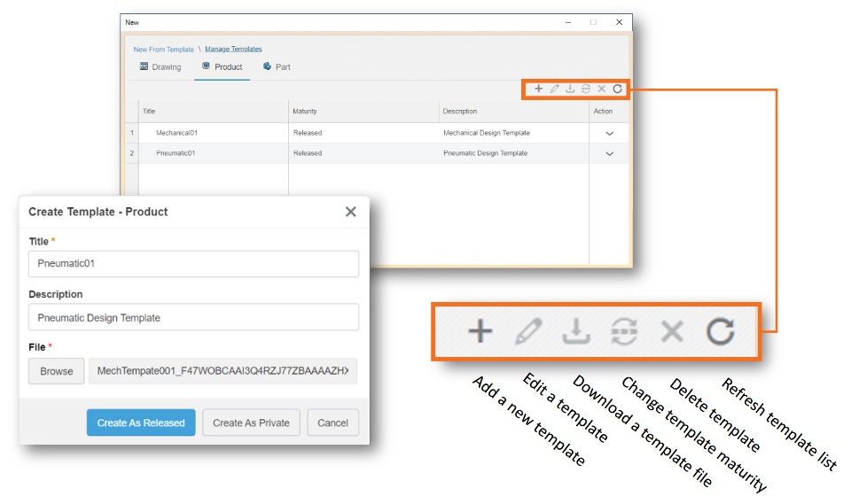Select the Product tab
This screenshot has width=851, height=504.
(222, 66)
